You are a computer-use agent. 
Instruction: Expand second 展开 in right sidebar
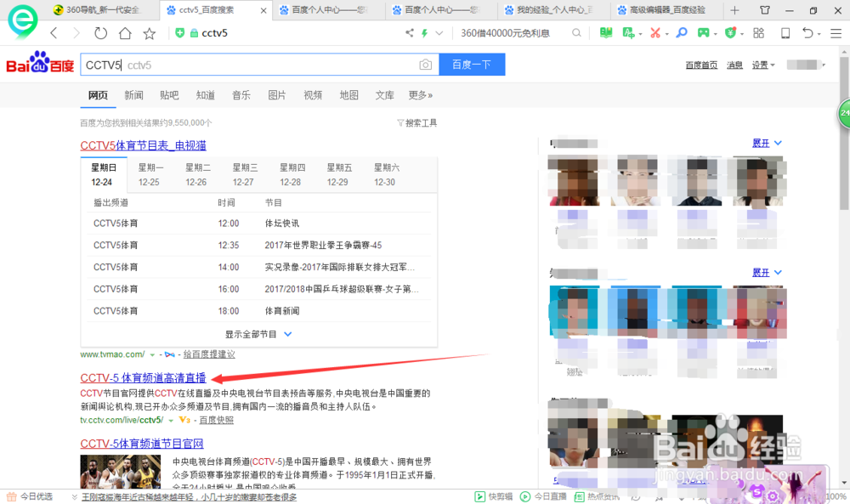pyautogui.click(x=767, y=273)
